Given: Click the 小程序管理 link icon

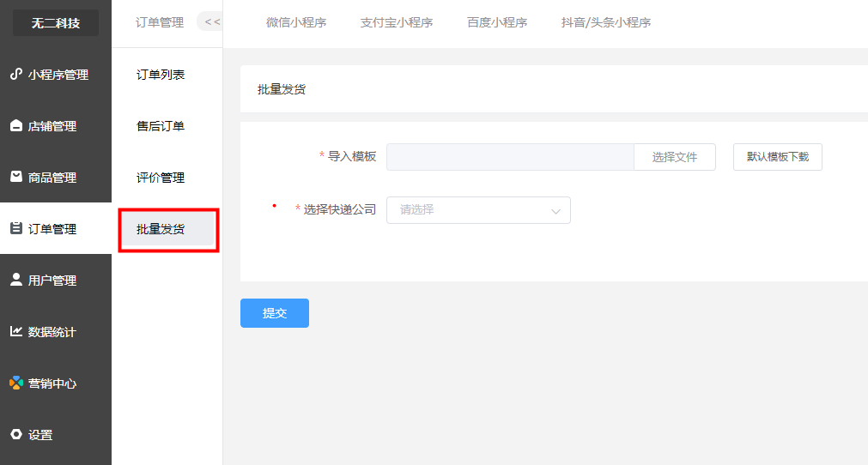Looking at the screenshot, I should click(x=16, y=74).
